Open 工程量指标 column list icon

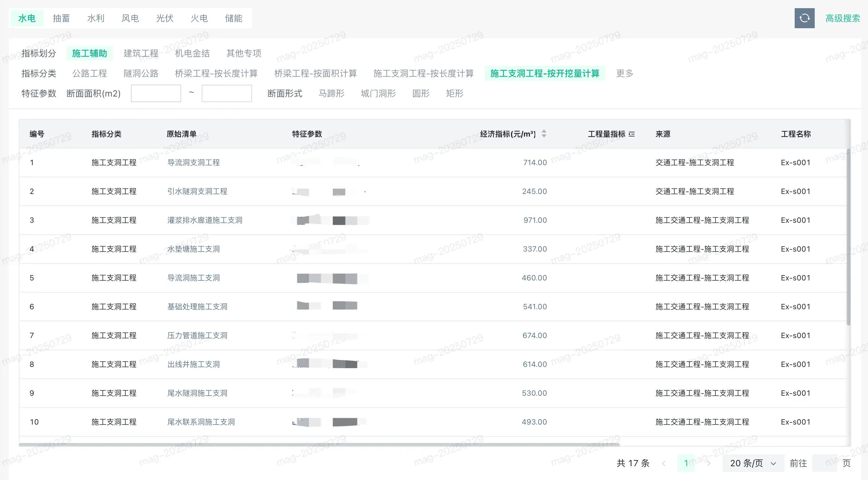632,134
